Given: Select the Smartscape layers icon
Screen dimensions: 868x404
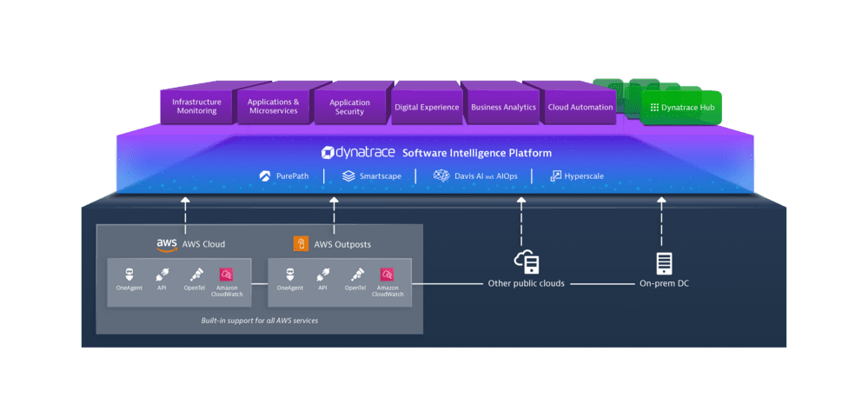Looking at the screenshot, I should point(348,176).
